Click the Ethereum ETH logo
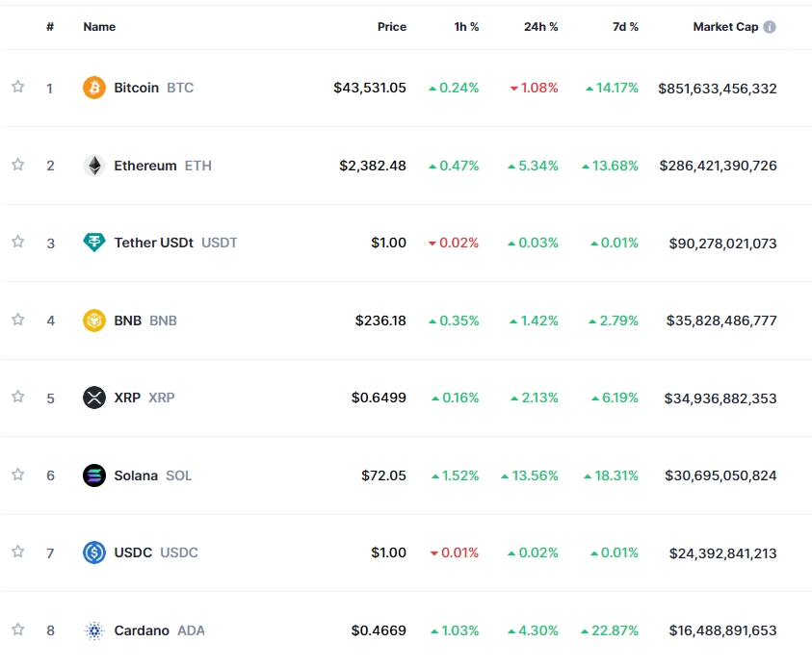The width and height of the screenshot is (812, 668). [x=93, y=165]
